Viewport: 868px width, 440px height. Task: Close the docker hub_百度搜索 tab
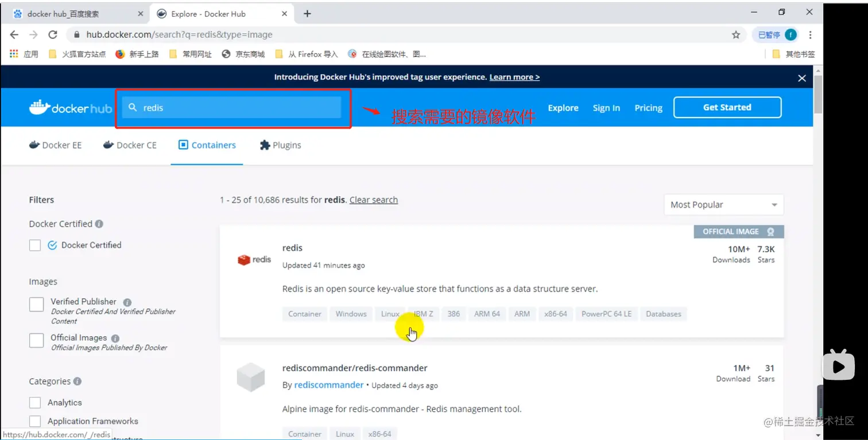[141, 14]
